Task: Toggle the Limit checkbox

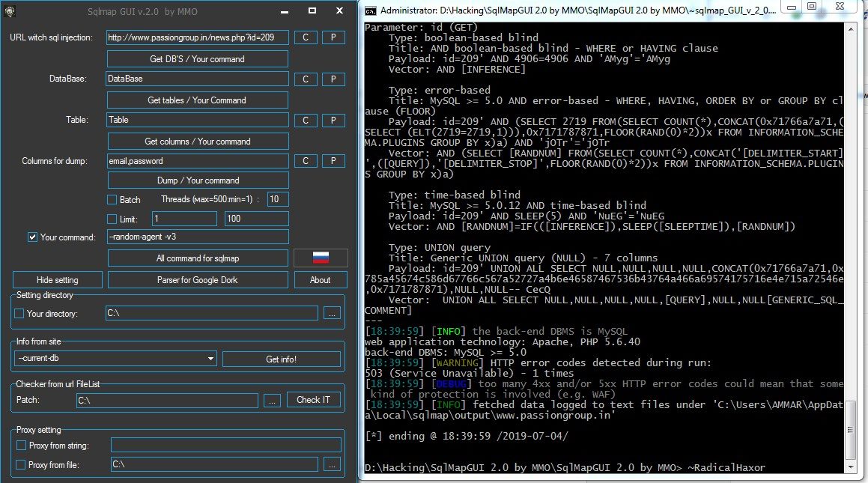Action: coord(112,219)
